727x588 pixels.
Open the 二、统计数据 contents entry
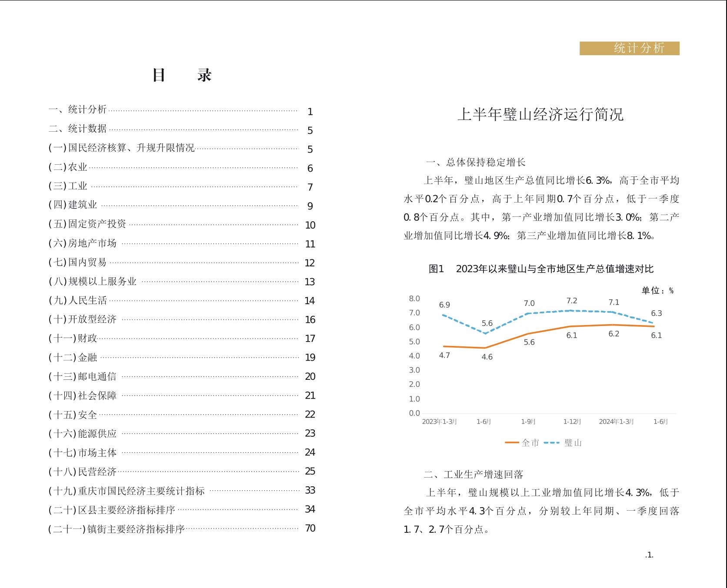pyautogui.click(x=181, y=129)
